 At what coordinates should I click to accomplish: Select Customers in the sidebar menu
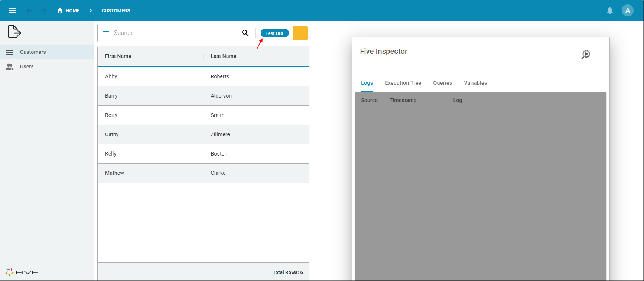click(33, 52)
